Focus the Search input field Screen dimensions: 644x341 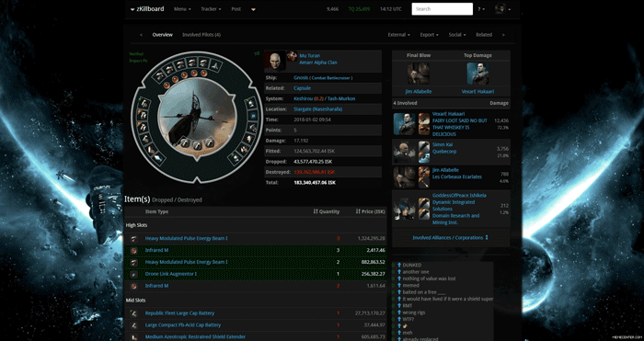tap(443, 9)
